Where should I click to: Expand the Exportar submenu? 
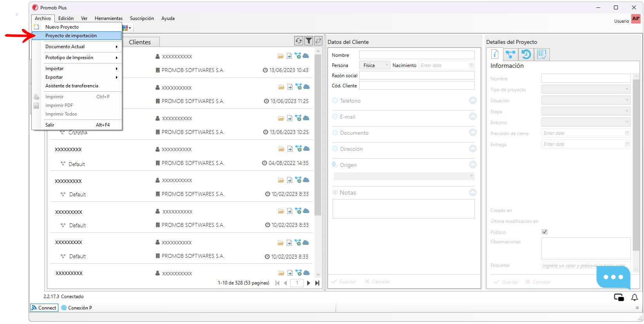77,77
